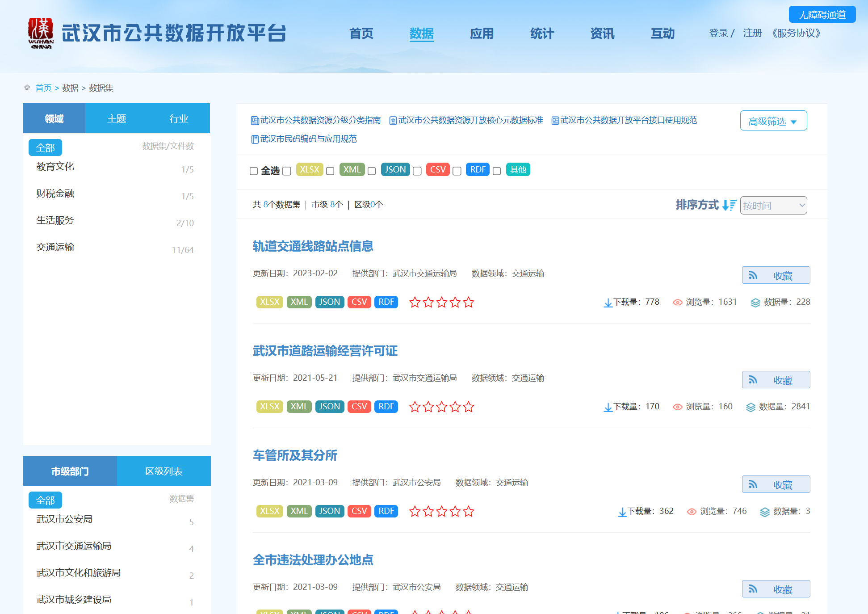Click data volume layers icon for 轨道交通线路站点信息

(x=755, y=303)
